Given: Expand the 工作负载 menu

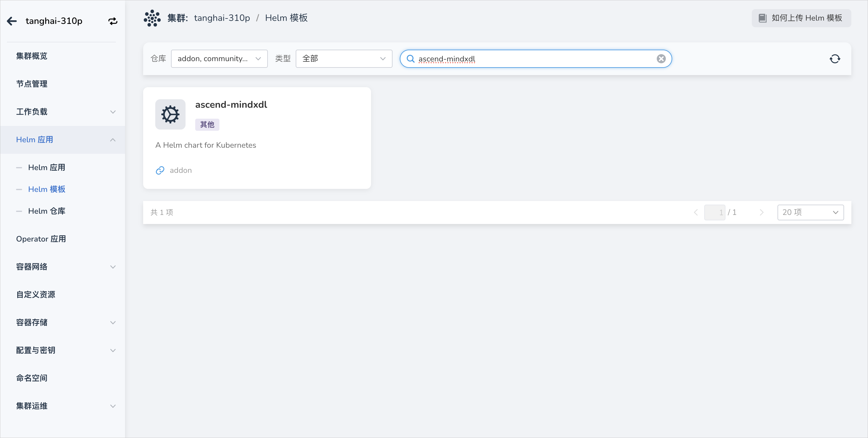Looking at the screenshot, I should click(x=113, y=112).
